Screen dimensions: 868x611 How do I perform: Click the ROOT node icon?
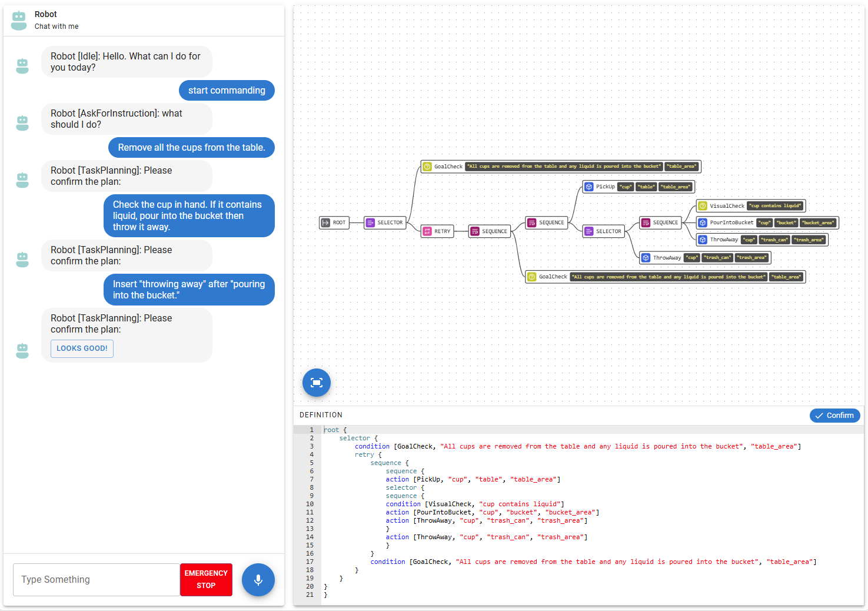click(325, 223)
